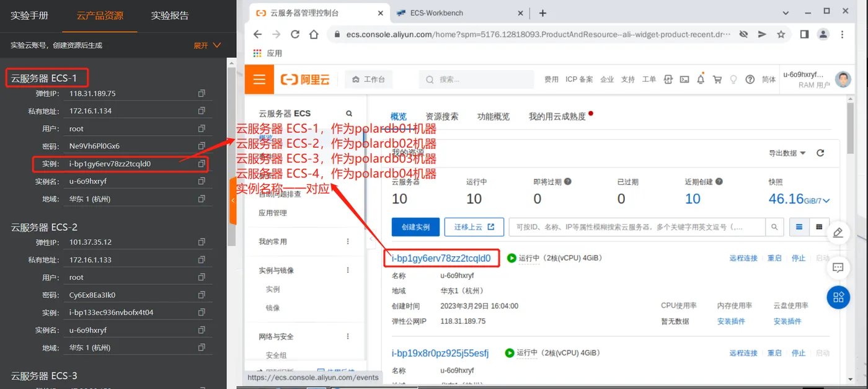Open 我的常用 options menu
This screenshot has width=868, height=389.
(x=348, y=241)
